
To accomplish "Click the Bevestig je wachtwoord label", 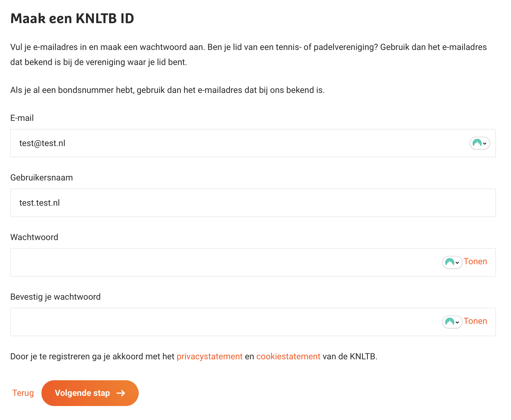I will [55, 297].
